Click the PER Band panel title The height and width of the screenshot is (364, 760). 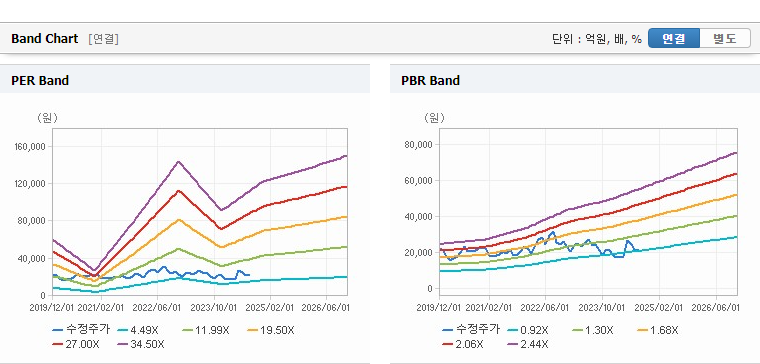pos(40,80)
